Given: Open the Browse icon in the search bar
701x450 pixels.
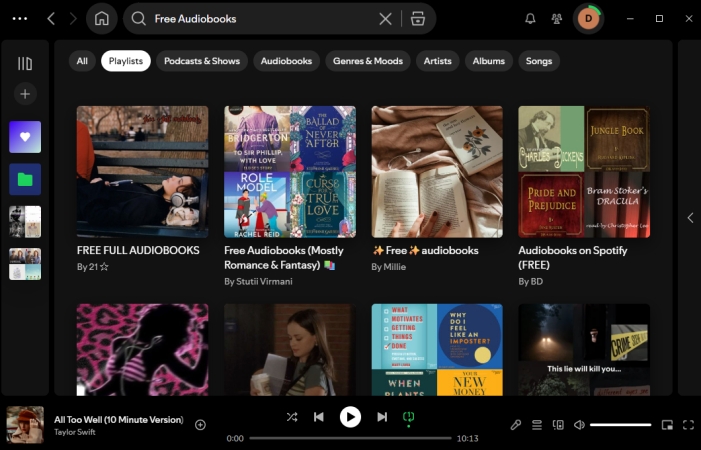Looking at the screenshot, I should [x=418, y=19].
